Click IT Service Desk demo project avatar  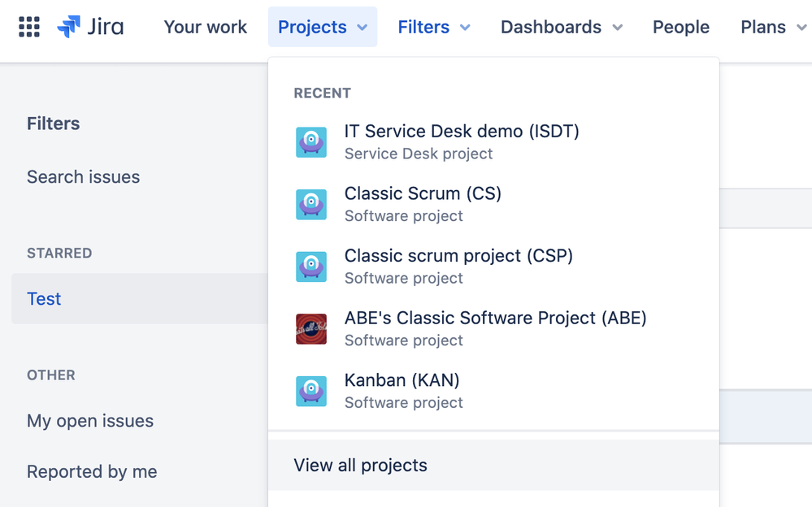click(x=311, y=142)
